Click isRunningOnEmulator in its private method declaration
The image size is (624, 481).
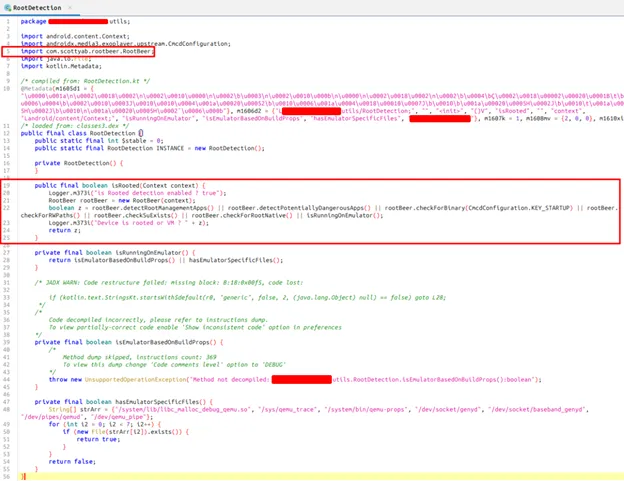[148, 253]
